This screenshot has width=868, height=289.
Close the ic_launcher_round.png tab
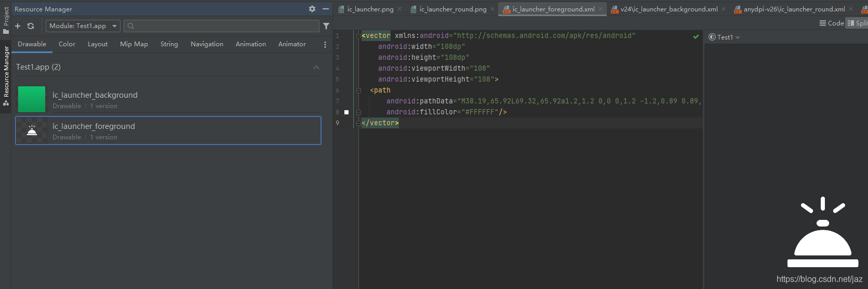point(492,9)
